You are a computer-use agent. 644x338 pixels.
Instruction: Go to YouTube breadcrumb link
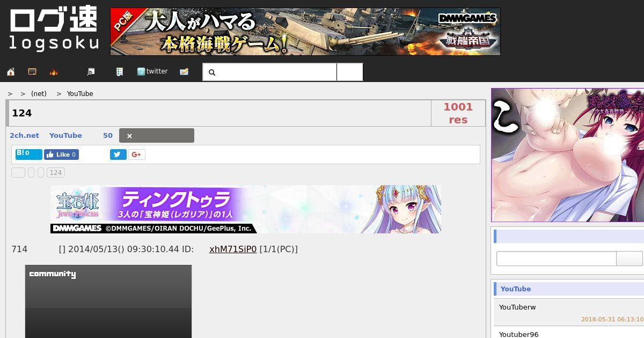tap(80, 93)
